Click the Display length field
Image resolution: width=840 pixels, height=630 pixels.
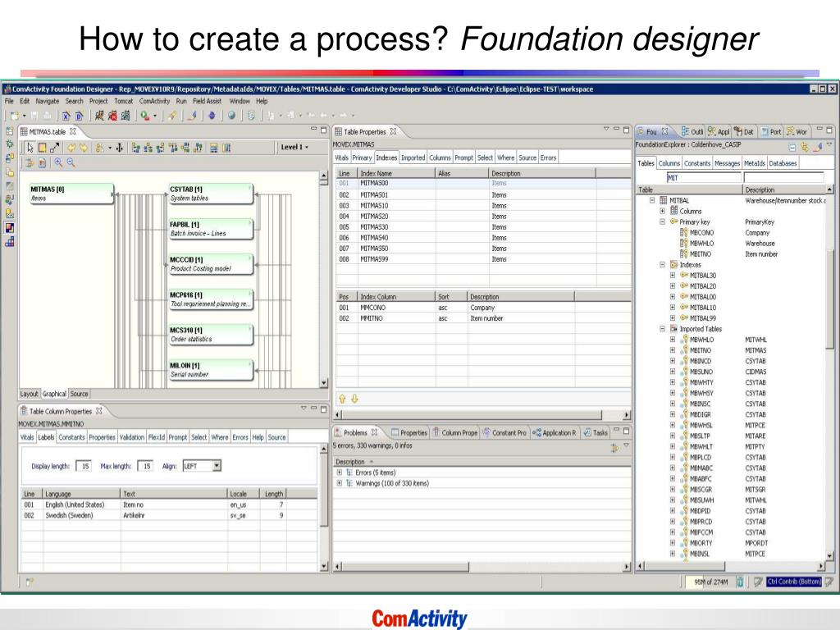pyautogui.click(x=84, y=466)
